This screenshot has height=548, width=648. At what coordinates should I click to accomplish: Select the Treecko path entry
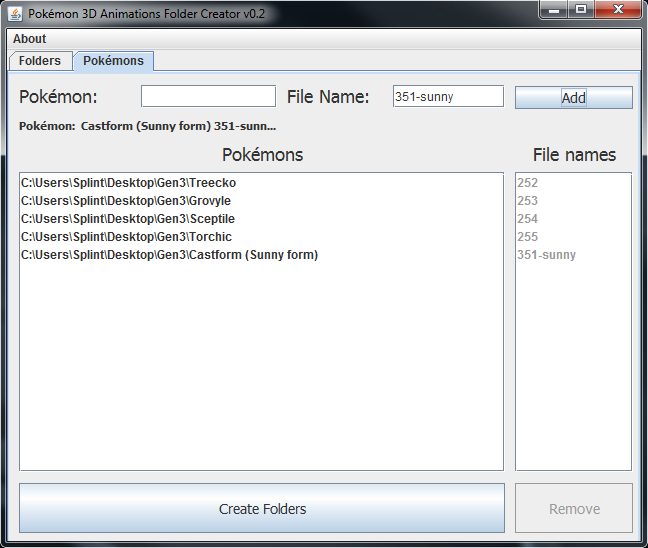[129, 183]
